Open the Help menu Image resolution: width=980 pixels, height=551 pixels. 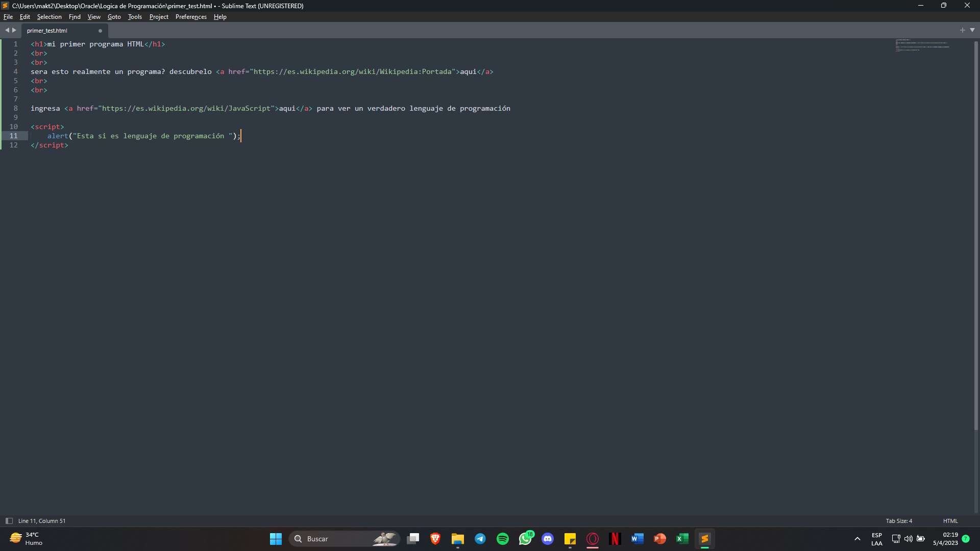pos(220,17)
